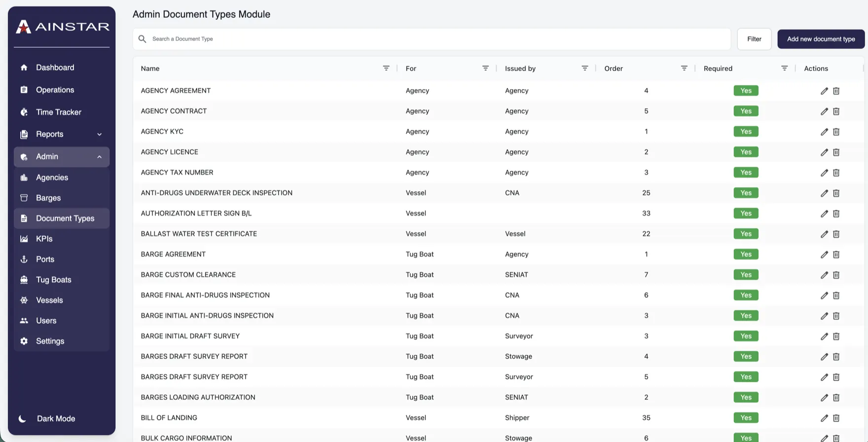Edit the BARGE INITIAL DRAFT SURVEY entry
868x442 pixels.
pos(824,336)
